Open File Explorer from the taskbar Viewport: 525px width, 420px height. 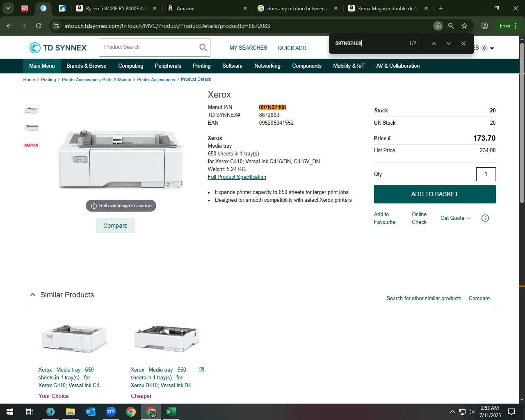[x=71, y=412]
